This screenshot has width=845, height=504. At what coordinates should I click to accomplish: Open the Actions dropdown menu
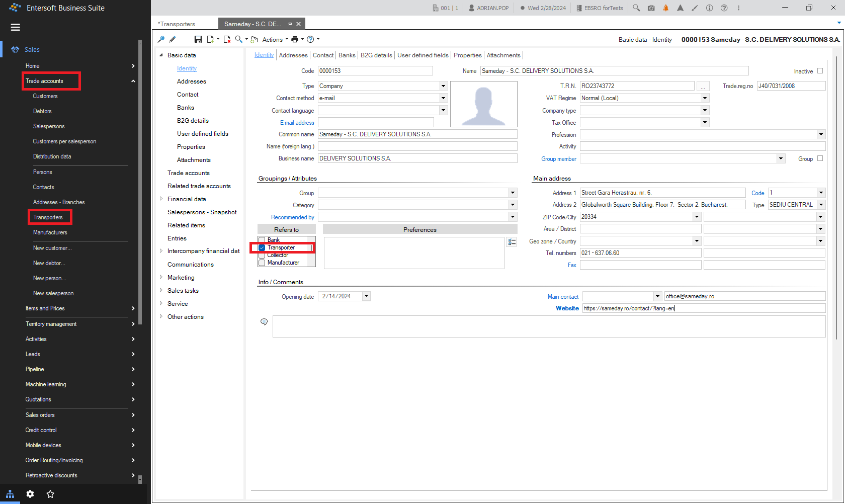coord(275,40)
